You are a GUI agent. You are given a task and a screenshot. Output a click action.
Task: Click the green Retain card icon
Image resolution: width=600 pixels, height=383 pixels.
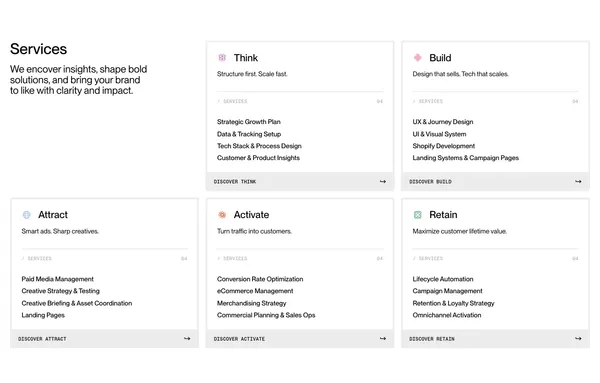[417, 215]
